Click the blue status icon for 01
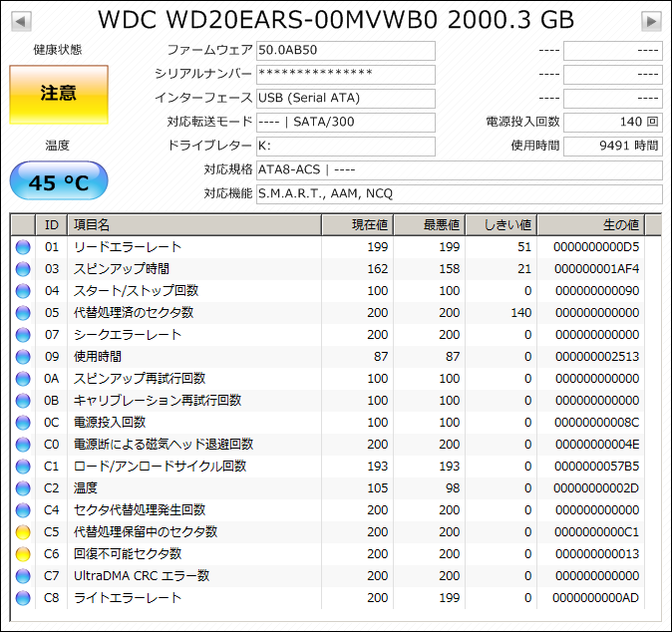The height and width of the screenshot is (632, 672). (x=23, y=247)
